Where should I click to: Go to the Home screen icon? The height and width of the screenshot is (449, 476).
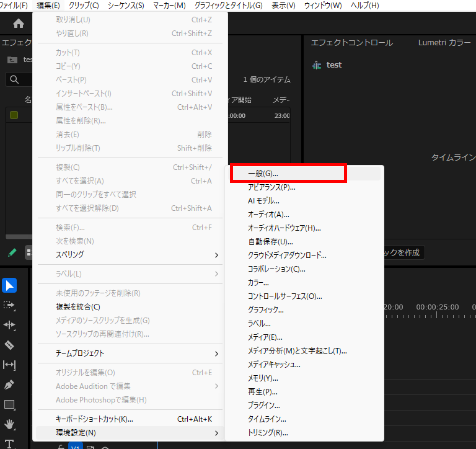19,23
